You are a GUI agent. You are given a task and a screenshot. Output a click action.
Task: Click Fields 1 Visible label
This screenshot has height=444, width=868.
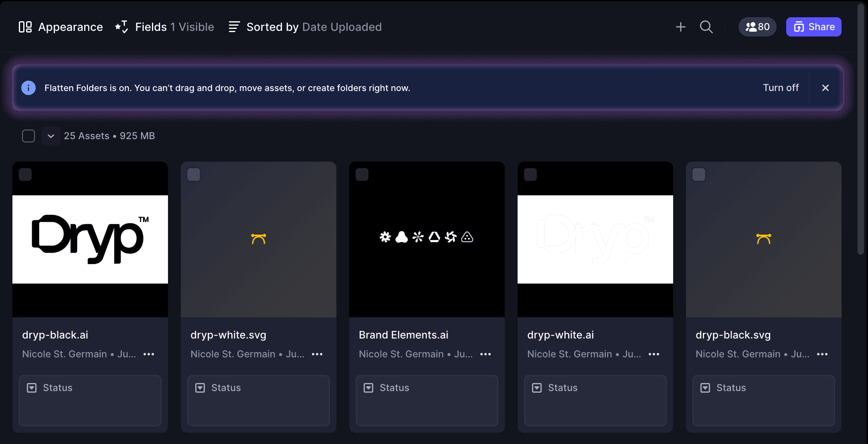coord(174,27)
